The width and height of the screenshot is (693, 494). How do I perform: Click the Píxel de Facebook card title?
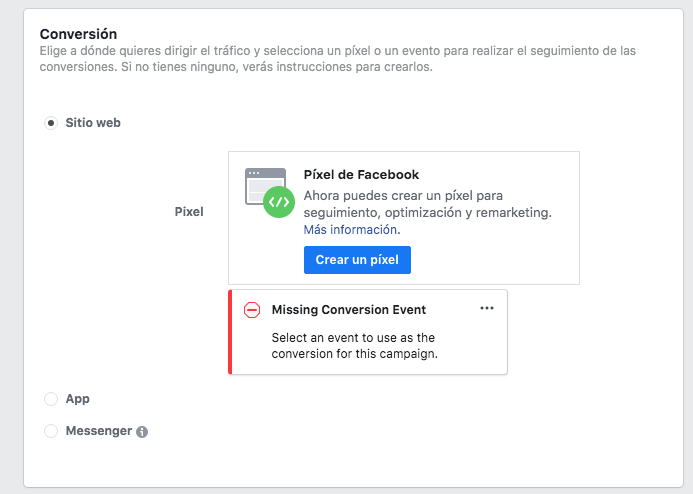point(361,175)
